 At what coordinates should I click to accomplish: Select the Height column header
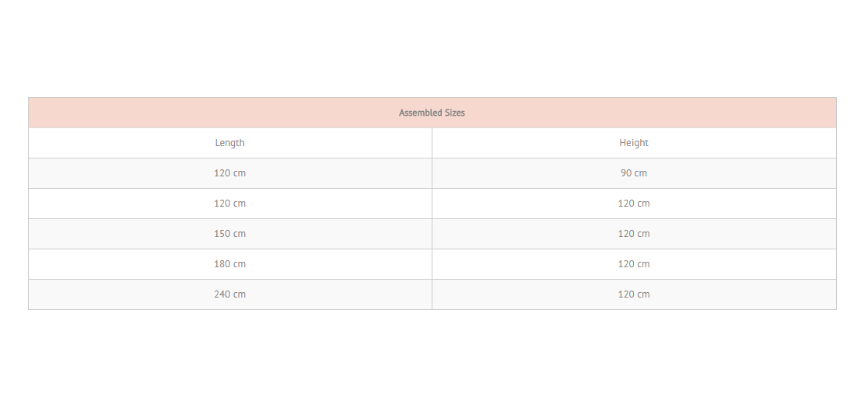[634, 143]
